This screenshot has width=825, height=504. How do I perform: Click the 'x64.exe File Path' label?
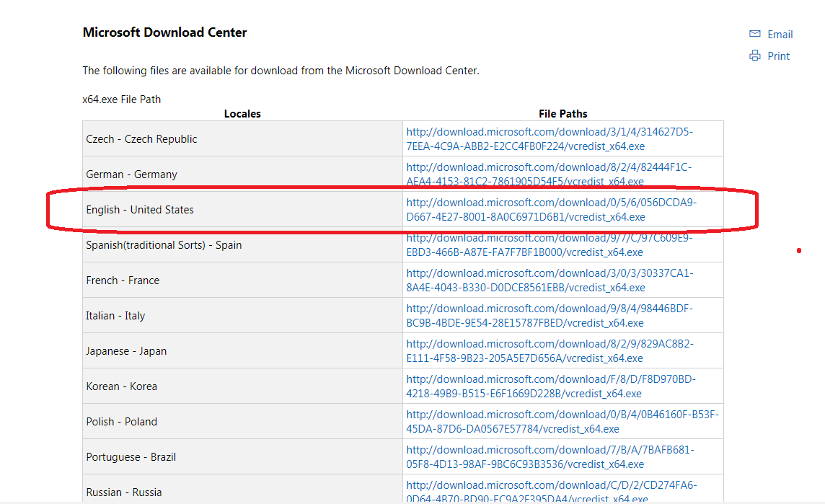pos(122,100)
